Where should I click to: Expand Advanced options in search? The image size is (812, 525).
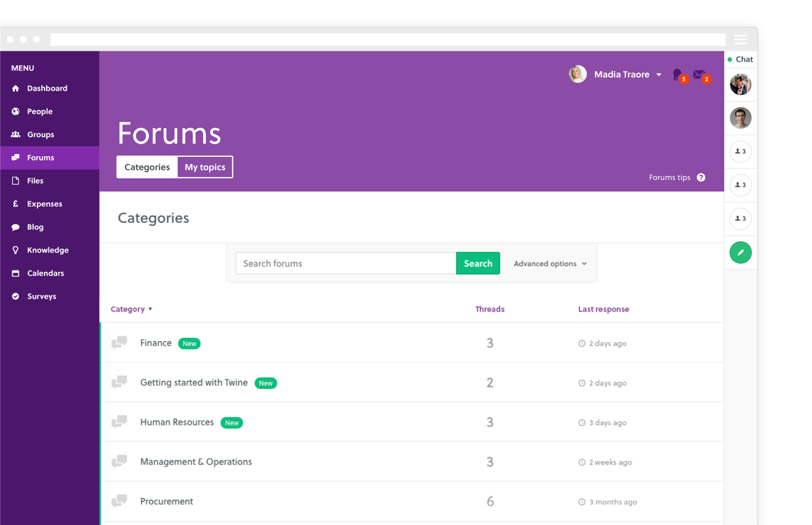(x=550, y=264)
